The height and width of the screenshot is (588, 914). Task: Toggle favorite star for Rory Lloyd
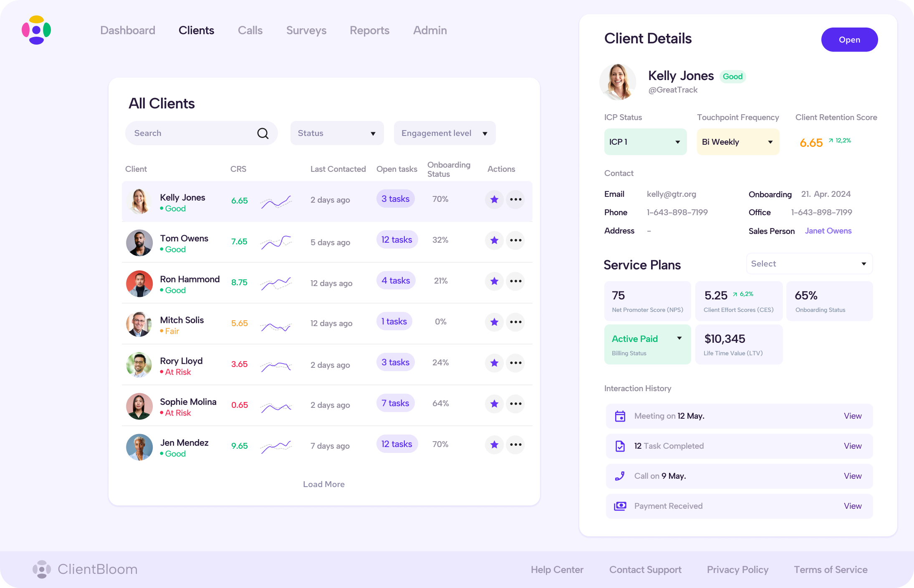(494, 363)
